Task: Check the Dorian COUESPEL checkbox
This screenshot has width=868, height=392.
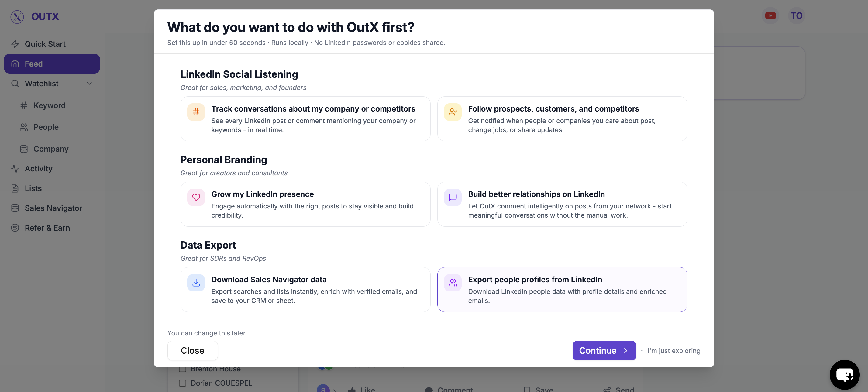Action: [x=183, y=383]
